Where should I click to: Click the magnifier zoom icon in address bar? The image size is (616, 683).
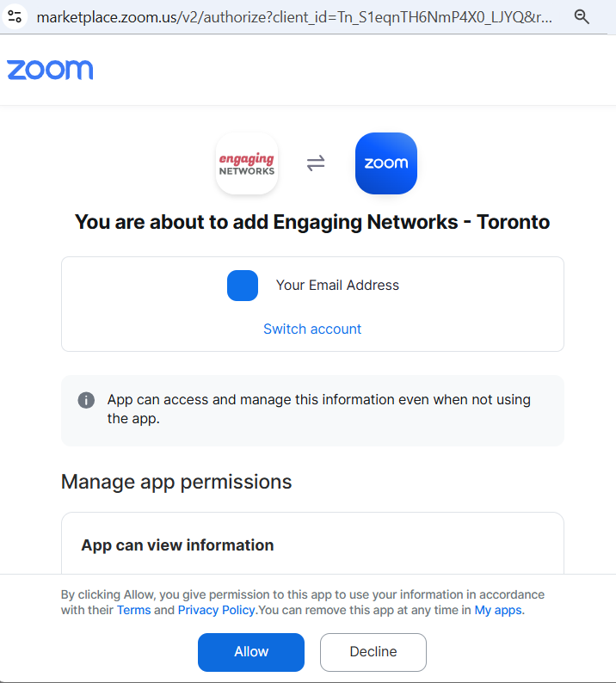click(x=582, y=16)
